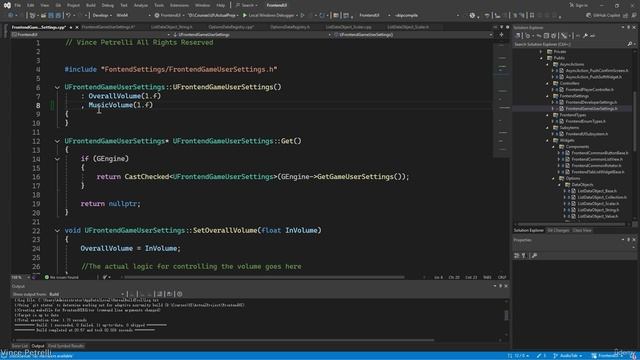
Task: Switch to Error List tab
Action: coord(20,346)
